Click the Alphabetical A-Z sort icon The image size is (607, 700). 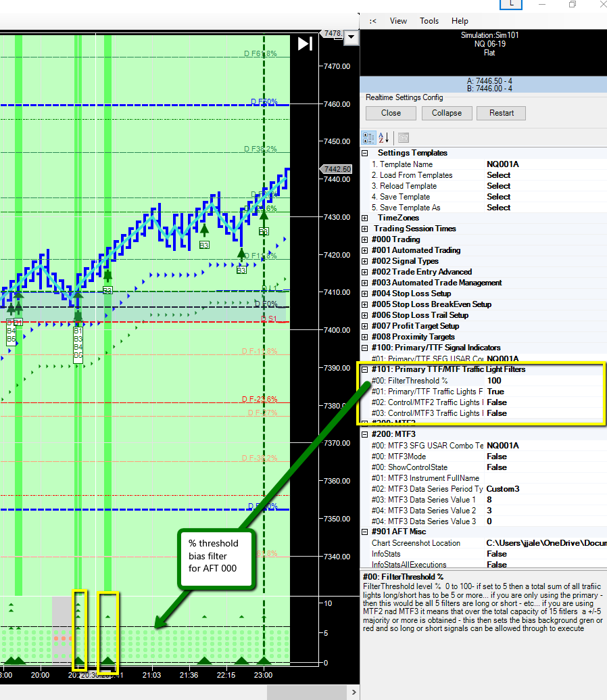click(x=384, y=138)
